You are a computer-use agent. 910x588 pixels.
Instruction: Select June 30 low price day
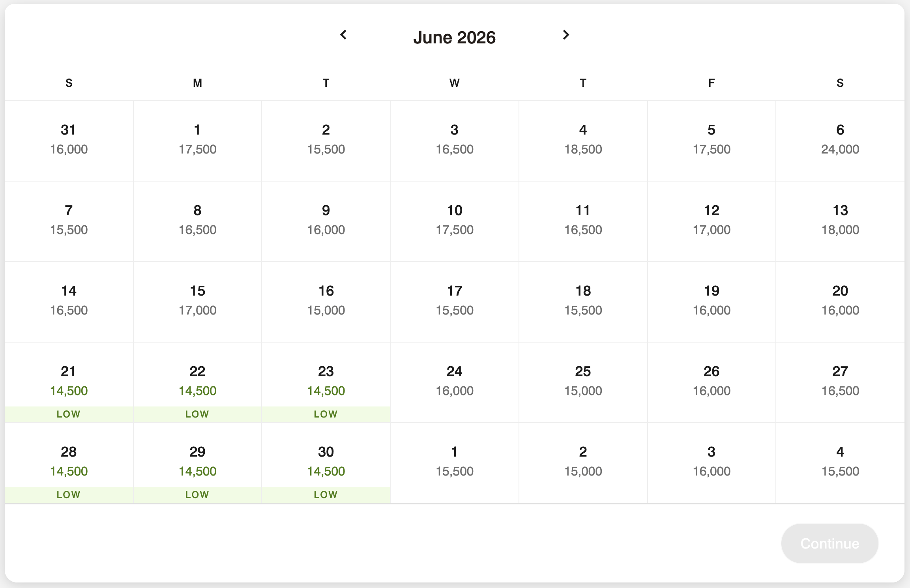(x=326, y=463)
